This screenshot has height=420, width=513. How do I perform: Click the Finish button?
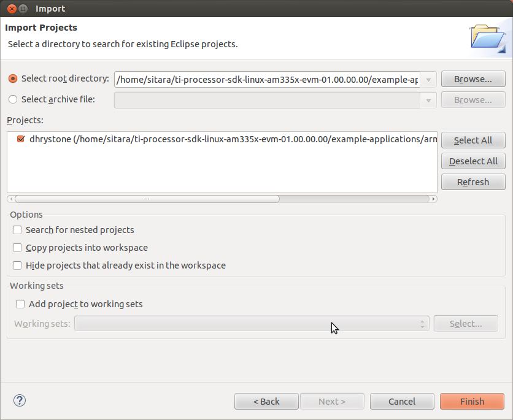pyautogui.click(x=472, y=402)
